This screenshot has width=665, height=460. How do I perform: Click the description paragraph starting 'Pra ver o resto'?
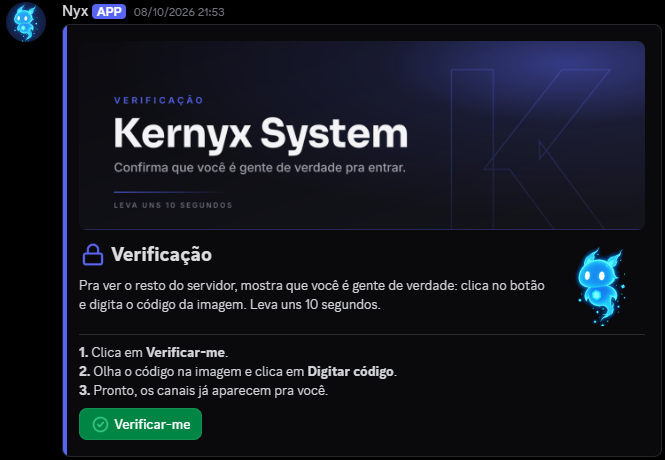coord(312,295)
